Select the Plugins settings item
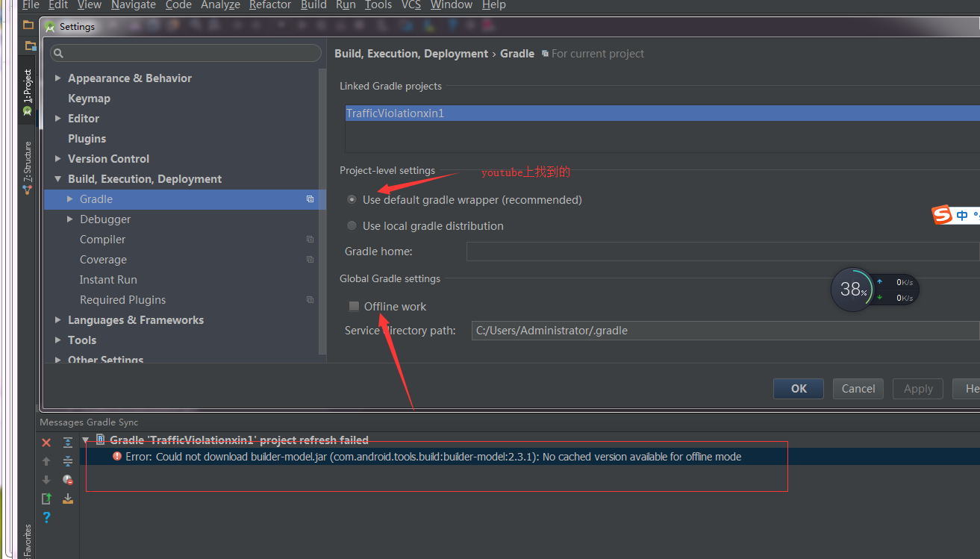 click(x=87, y=139)
